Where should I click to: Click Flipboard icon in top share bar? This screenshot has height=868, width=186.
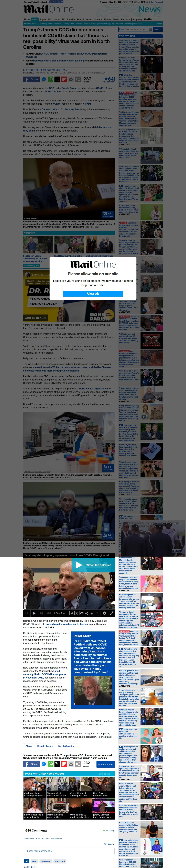click(64, 80)
